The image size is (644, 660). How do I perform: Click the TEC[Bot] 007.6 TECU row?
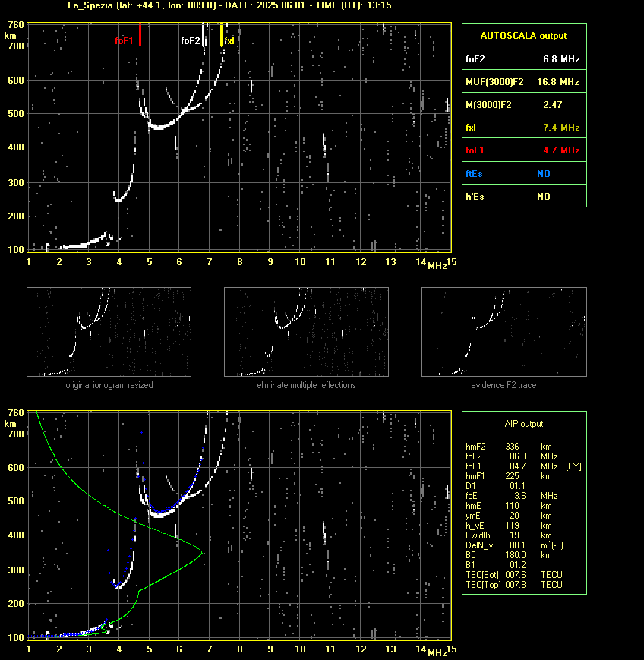click(514, 575)
